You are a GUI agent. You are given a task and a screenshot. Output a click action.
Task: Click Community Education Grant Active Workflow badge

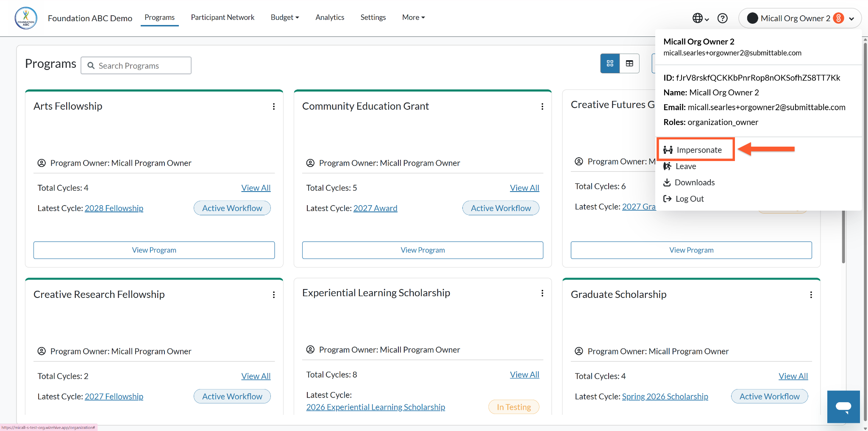pyautogui.click(x=501, y=208)
